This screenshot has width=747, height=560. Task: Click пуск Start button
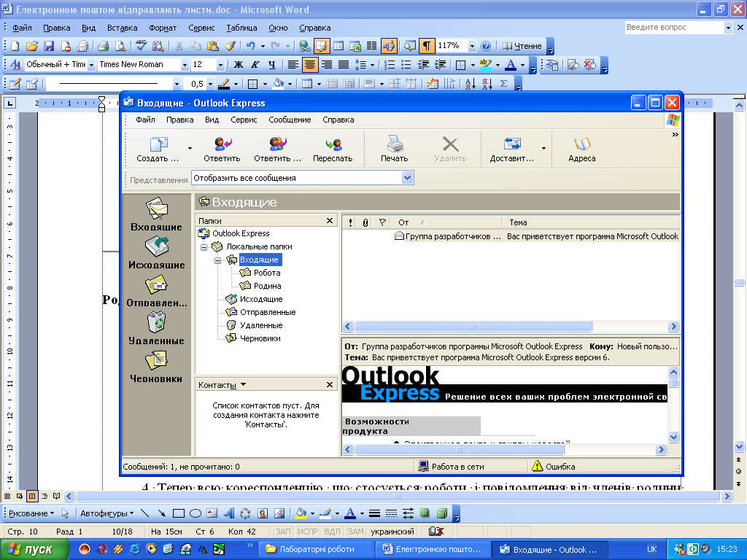click(35, 550)
